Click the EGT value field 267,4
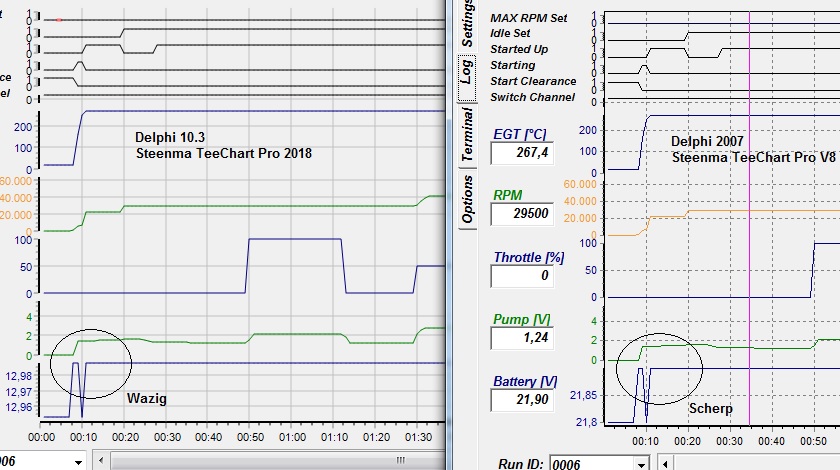The height and width of the screenshot is (470, 840). coord(522,153)
